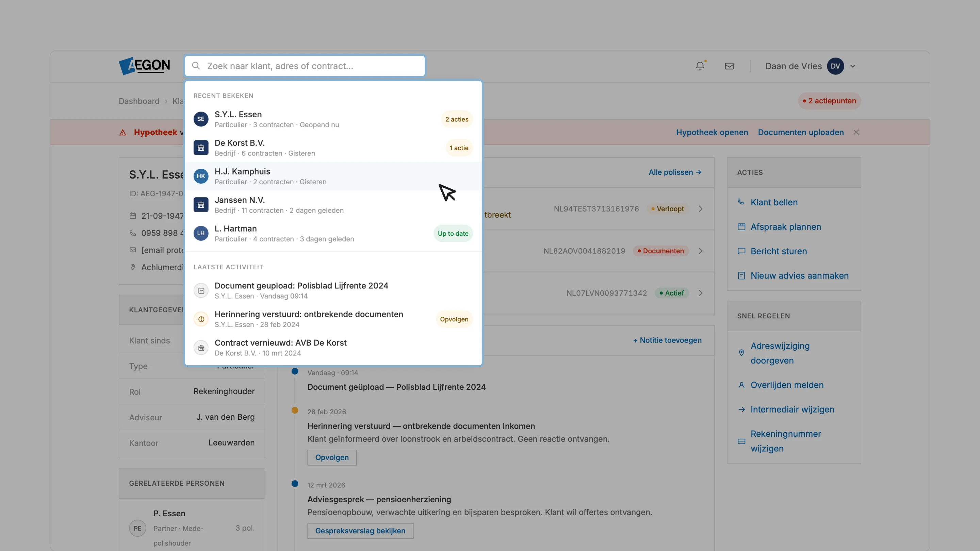Click Documenten uploaden link
The height and width of the screenshot is (551, 980).
click(x=801, y=132)
